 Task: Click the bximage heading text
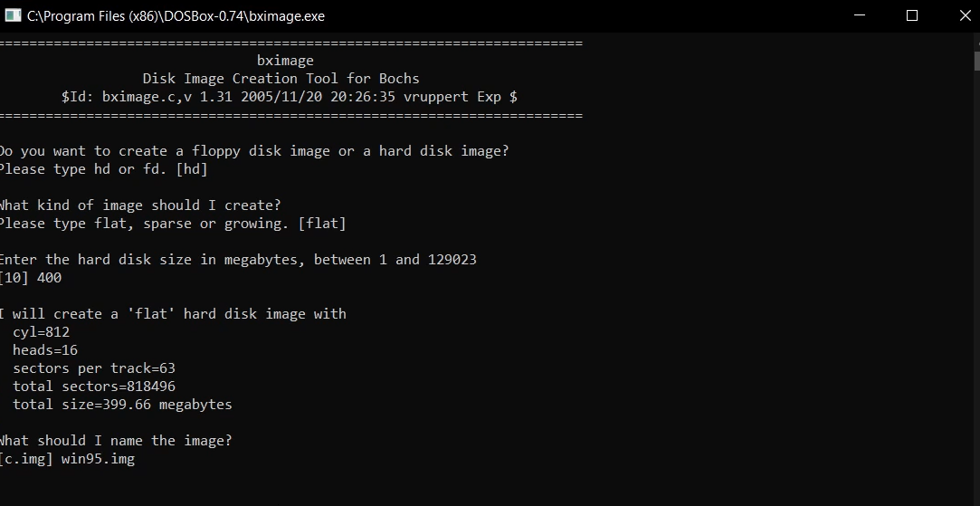click(285, 61)
